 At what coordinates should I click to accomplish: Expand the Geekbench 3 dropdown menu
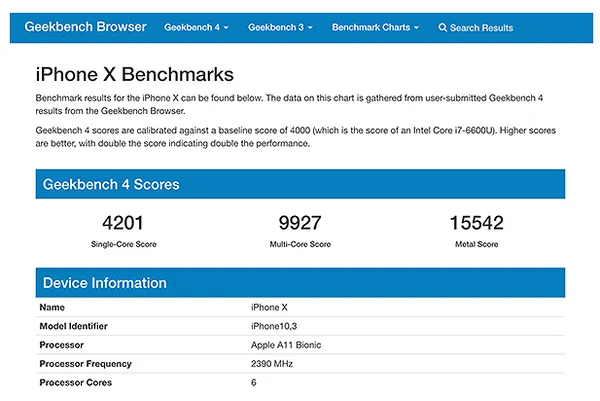[280, 28]
